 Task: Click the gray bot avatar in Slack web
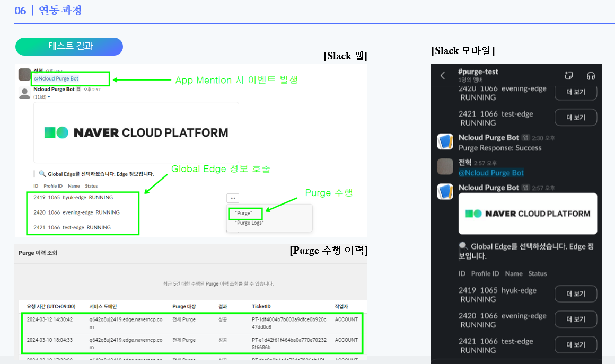pyautogui.click(x=25, y=93)
